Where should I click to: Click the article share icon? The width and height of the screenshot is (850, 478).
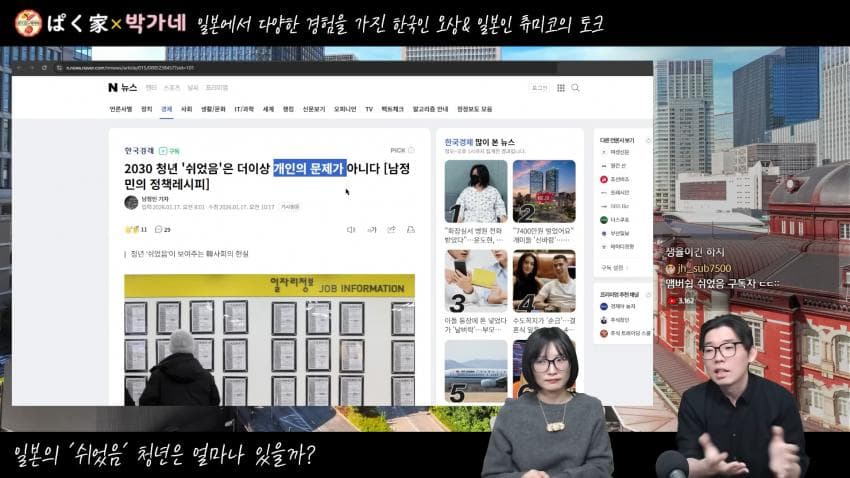[391, 229]
